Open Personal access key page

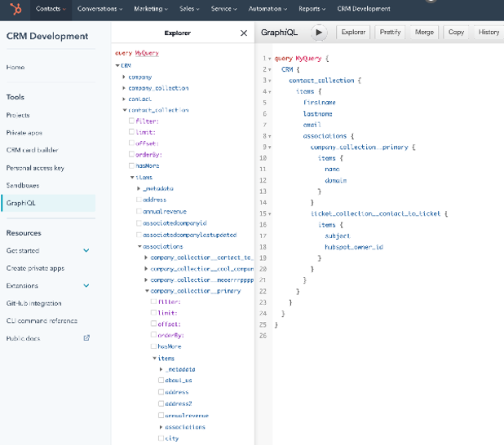click(35, 168)
